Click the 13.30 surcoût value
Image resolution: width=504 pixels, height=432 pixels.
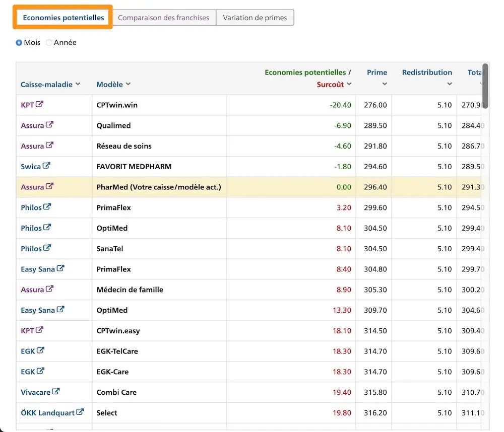pos(342,310)
